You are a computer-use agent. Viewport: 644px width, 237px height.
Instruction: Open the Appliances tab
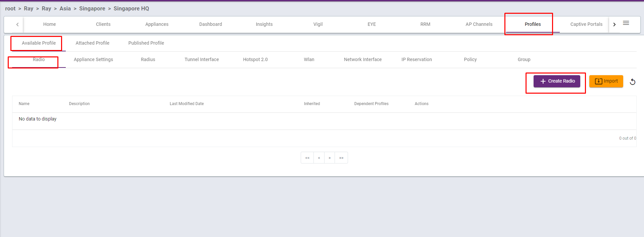tap(157, 24)
